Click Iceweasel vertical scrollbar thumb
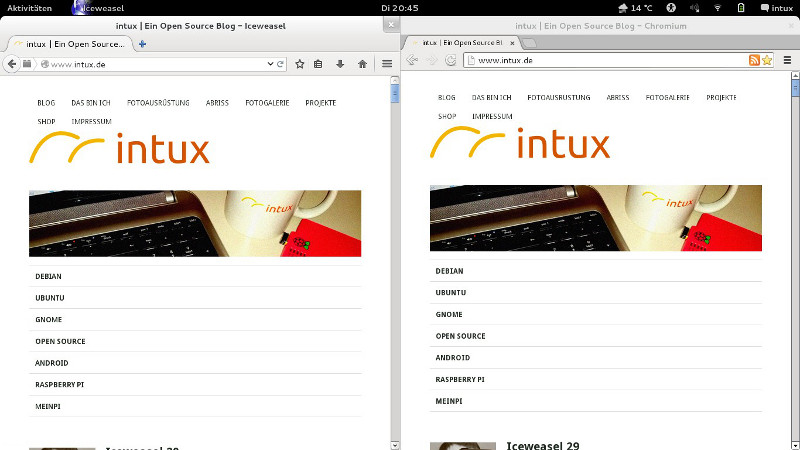This screenshot has height=450, width=800. click(x=394, y=94)
